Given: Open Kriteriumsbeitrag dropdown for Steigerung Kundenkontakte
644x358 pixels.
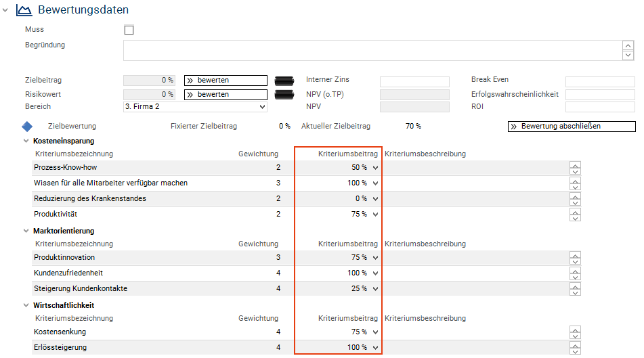Looking at the screenshot, I should click(x=376, y=289).
